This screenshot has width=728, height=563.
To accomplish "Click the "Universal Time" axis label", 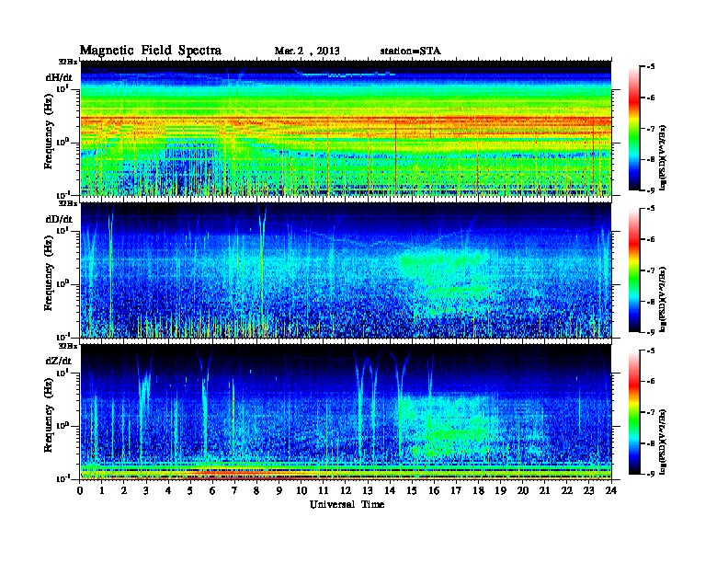I will tap(347, 504).
